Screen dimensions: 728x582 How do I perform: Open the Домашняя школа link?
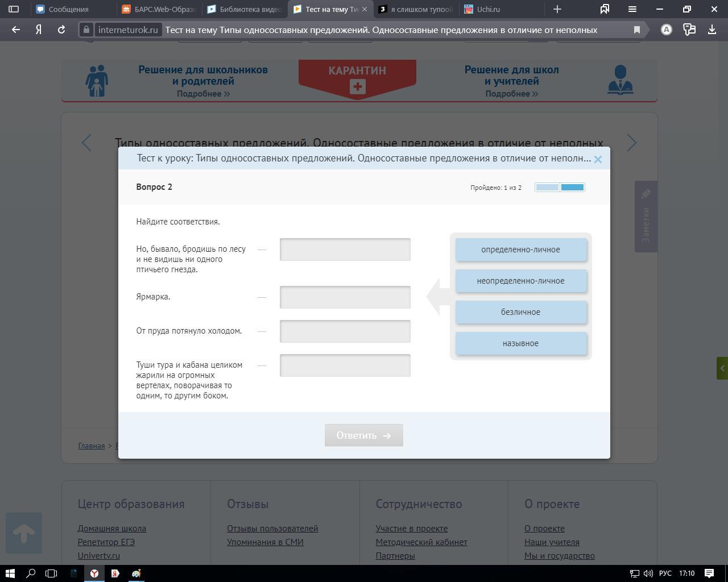(111, 528)
